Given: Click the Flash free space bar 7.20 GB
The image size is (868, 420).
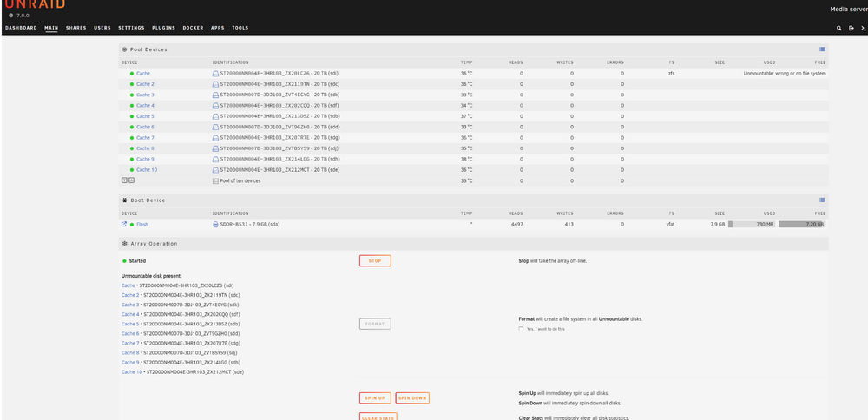Looking at the screenshot, I should [802, 225].
